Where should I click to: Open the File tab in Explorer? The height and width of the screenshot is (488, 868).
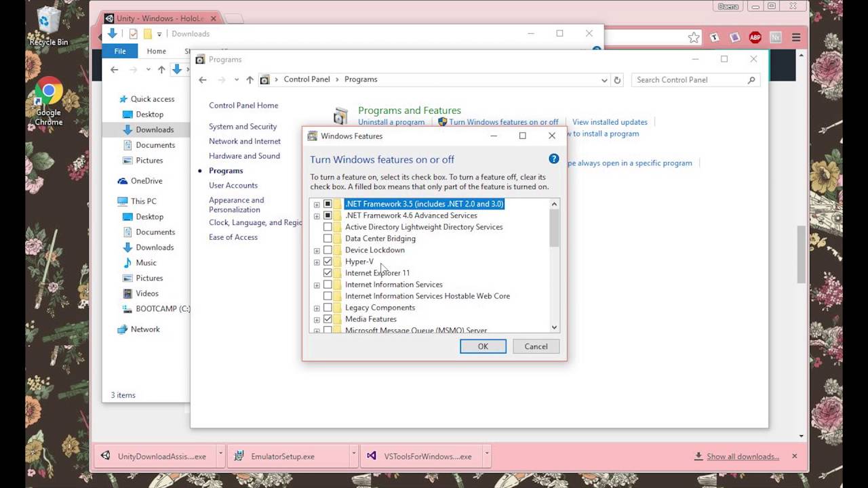(120, 51)
